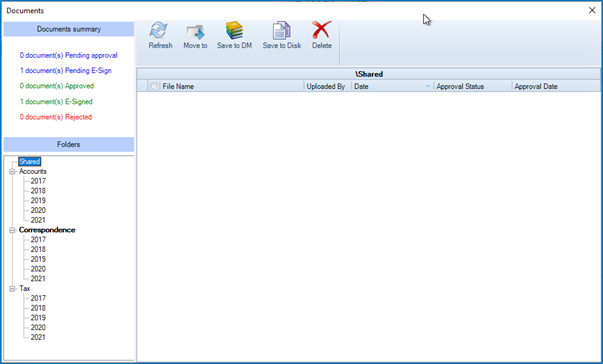Select the Accounts folder label
The height and width of the screenshot is (364, 603).
pos(33,171)
